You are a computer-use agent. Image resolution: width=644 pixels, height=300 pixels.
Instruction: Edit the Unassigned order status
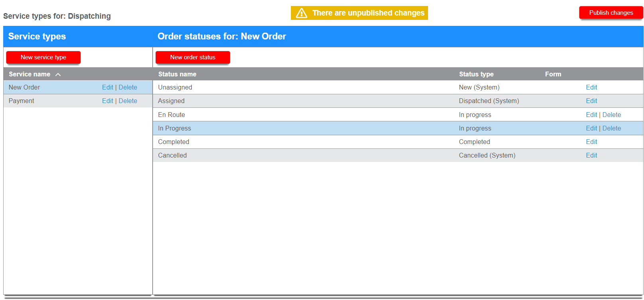tap(591, 88)
